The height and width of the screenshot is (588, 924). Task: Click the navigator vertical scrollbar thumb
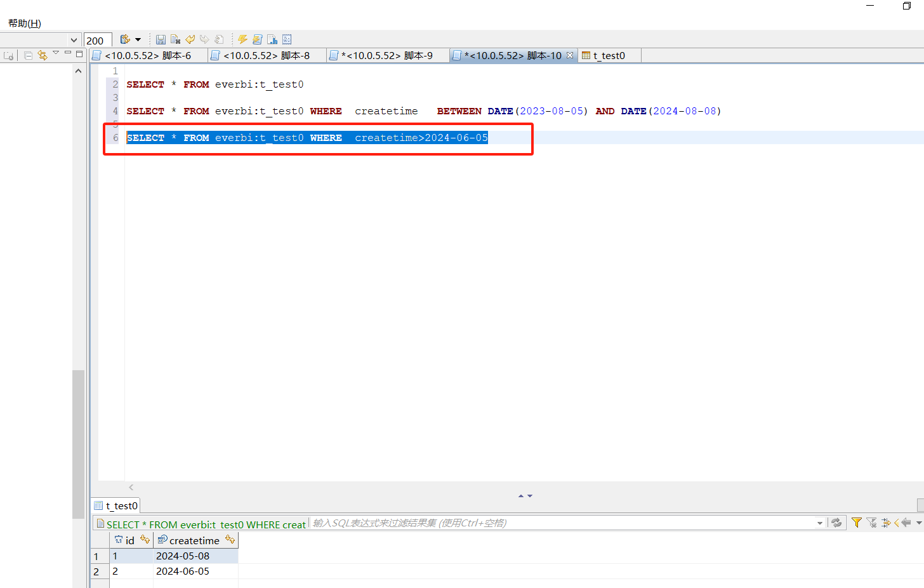click(78, 444)
